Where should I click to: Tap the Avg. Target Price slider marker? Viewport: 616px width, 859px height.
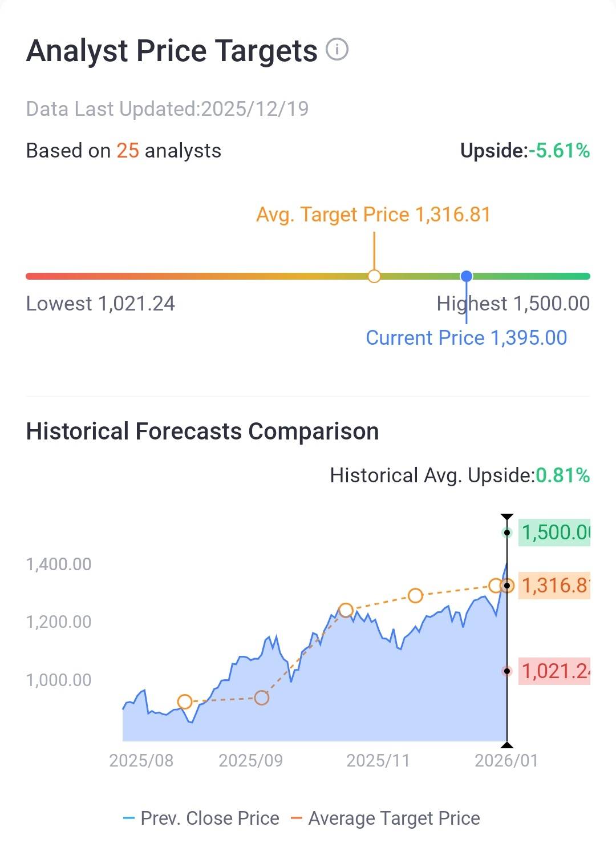[x=374, y=276]
